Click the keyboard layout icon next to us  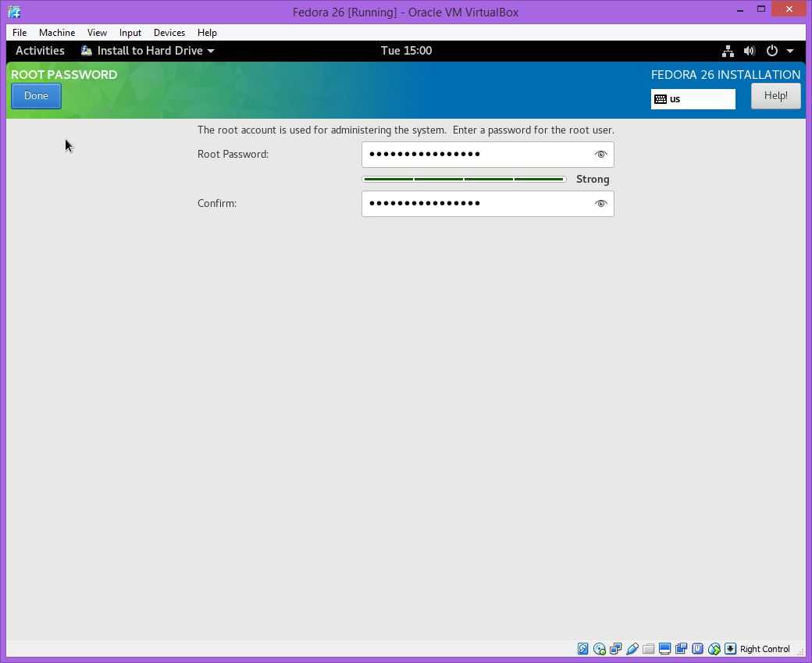[x=661, y=99]
